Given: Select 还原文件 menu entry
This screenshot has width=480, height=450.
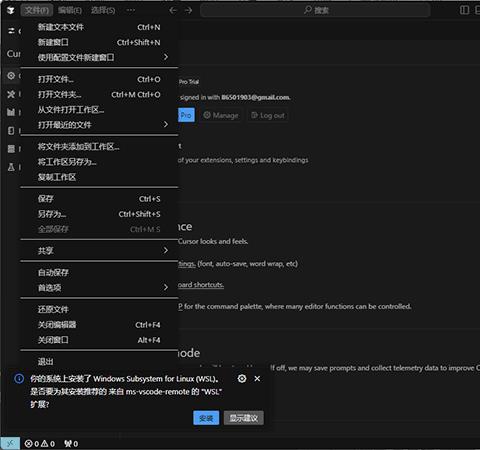Looking at the screenshot, I should coord(99,310).
